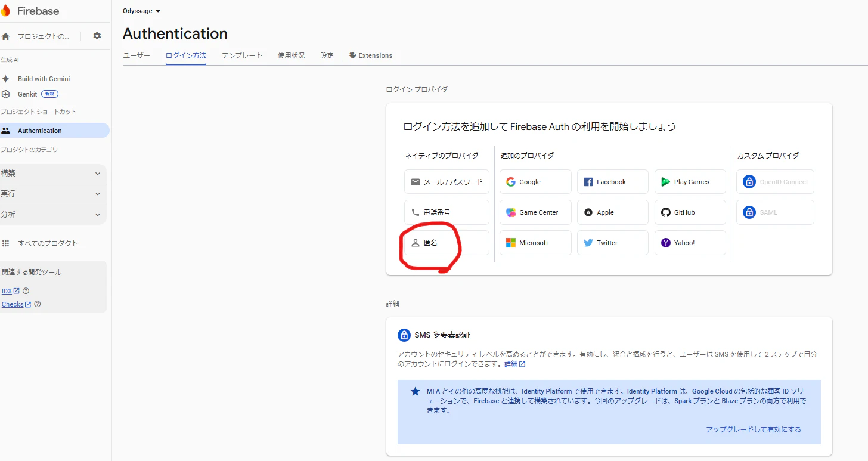The image size is (868, 461).
Task: Select Authentication in the sidebar
Action: pyautogui.click(x=55, y=131)
